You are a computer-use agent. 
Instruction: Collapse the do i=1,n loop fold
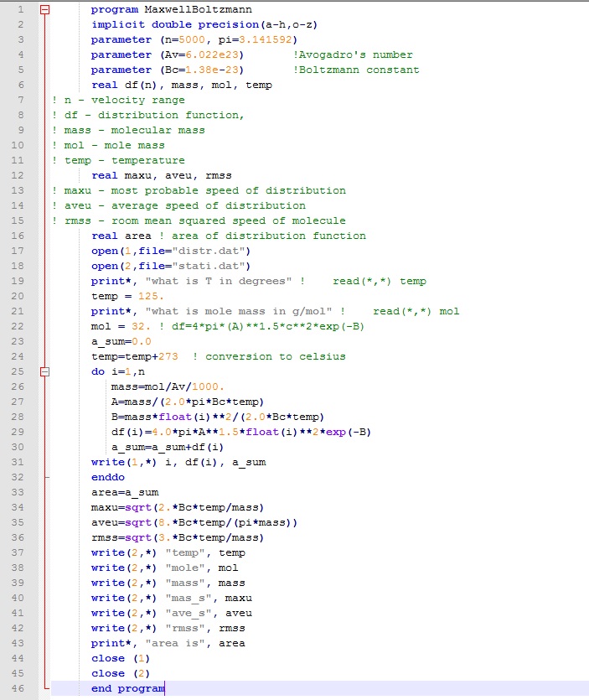[44, 371]
